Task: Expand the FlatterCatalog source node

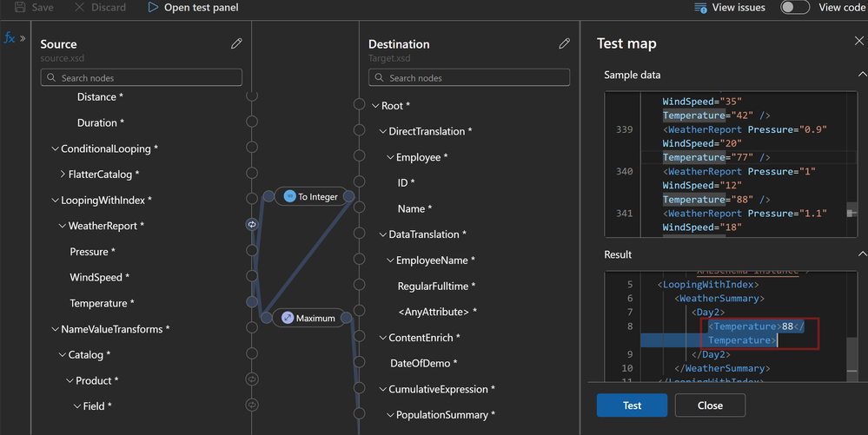Action: tap(63, 175)
